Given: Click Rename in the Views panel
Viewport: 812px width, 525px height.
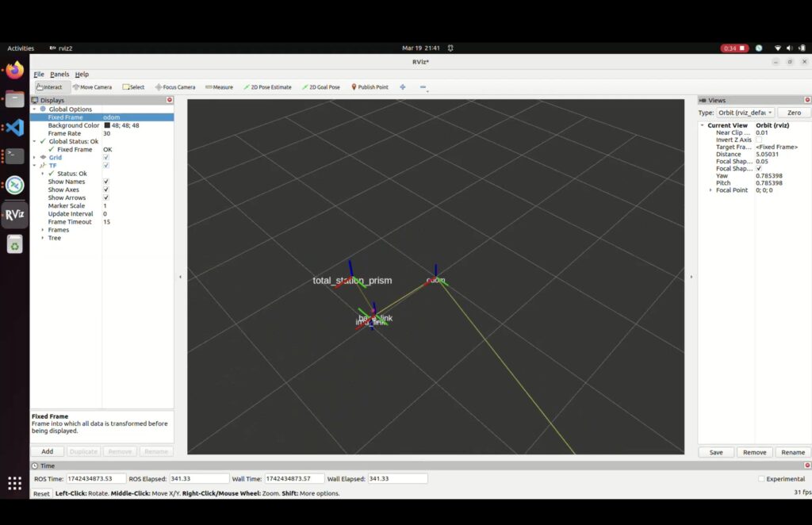Looking at the screenshot, I should [793, 453].
